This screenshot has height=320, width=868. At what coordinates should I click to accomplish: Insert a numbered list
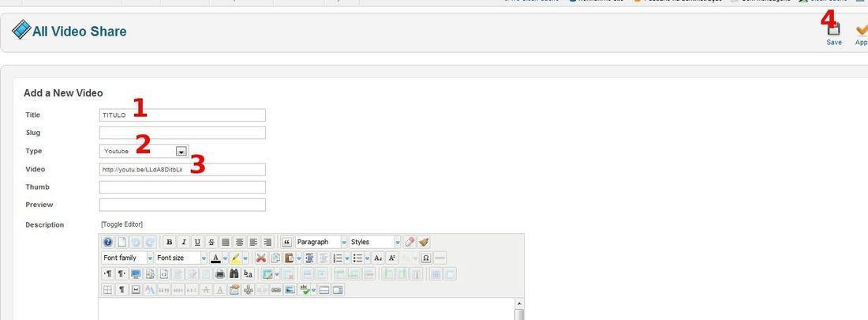[x=338, y=258]
